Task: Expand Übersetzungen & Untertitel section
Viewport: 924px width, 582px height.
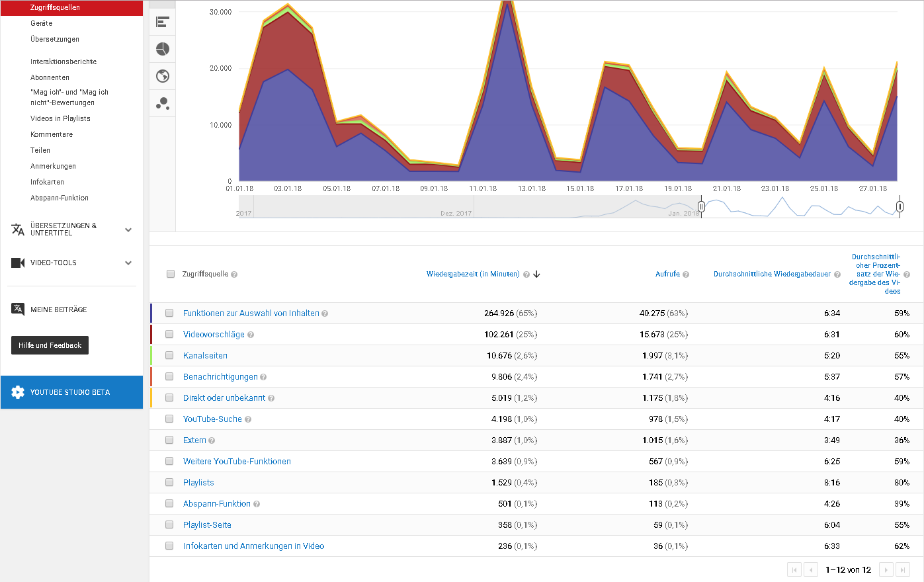Action: (128, 229)
